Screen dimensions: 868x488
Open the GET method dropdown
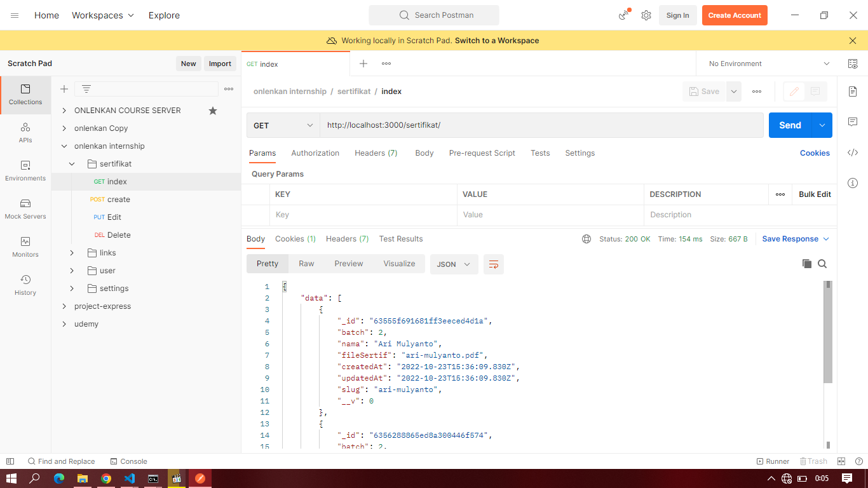(x=283, y=125)
